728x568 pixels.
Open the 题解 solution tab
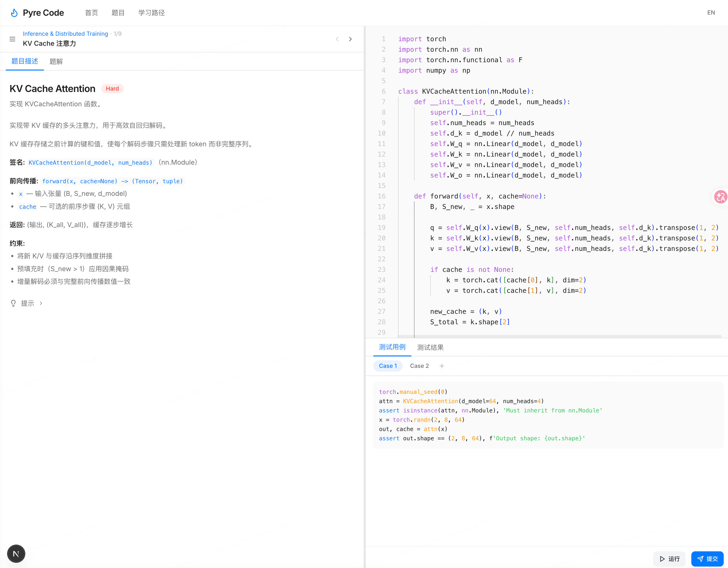(56, 61)
